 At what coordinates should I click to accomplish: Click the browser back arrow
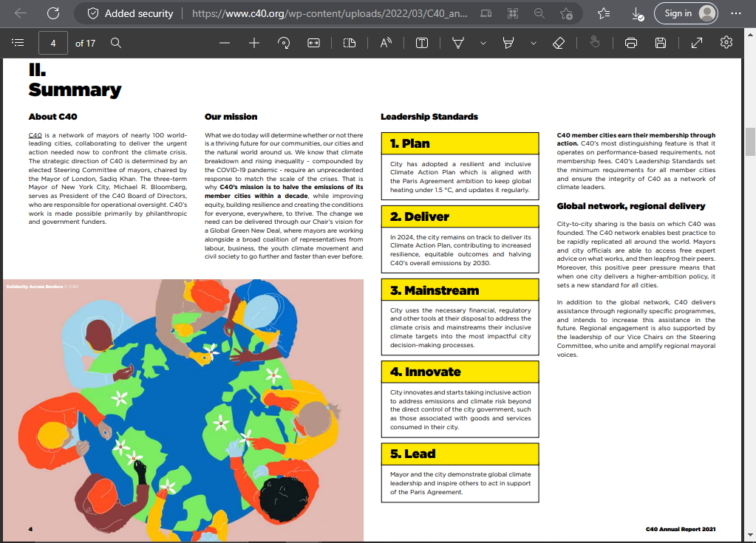21,13
